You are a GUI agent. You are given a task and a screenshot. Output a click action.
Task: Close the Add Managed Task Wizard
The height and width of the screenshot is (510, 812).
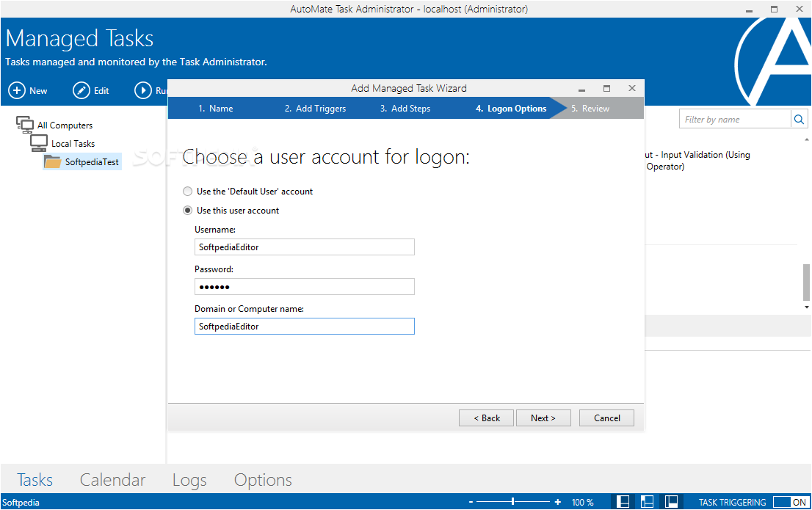pos(632,89)
